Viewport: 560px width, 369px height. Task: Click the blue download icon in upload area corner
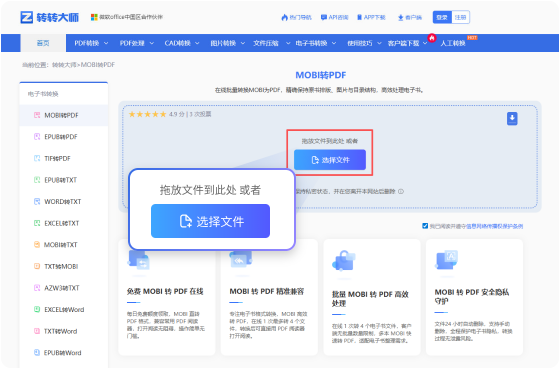512,118
